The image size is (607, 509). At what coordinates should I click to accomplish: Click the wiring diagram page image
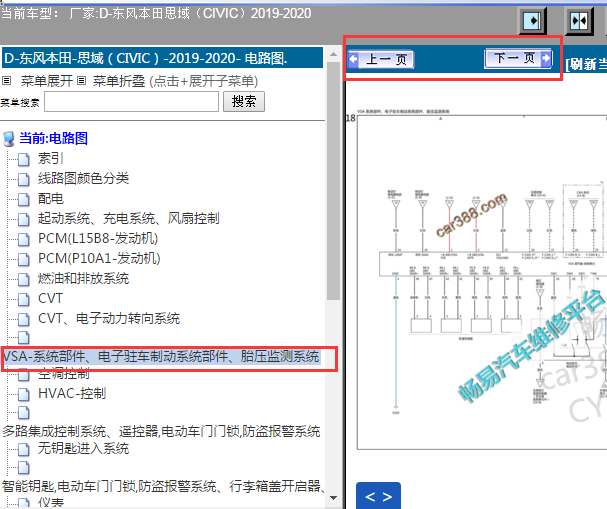482,283
